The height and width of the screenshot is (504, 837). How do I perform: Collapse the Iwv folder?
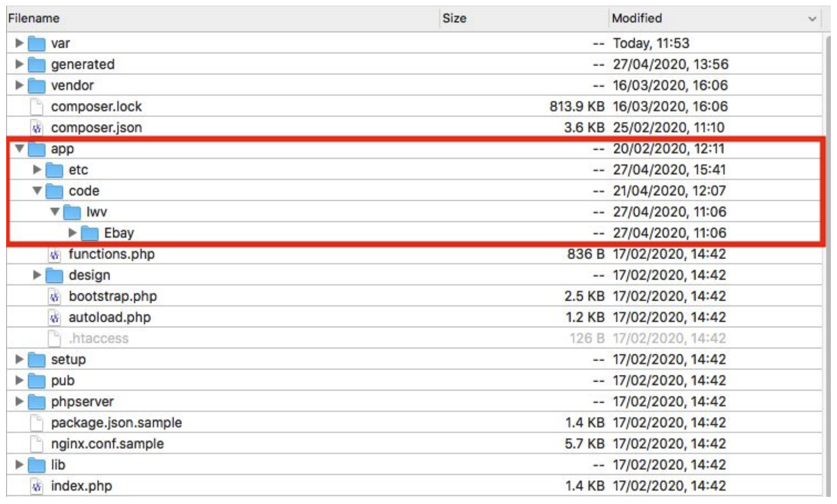pyautogui.click(x=55, y=212)
